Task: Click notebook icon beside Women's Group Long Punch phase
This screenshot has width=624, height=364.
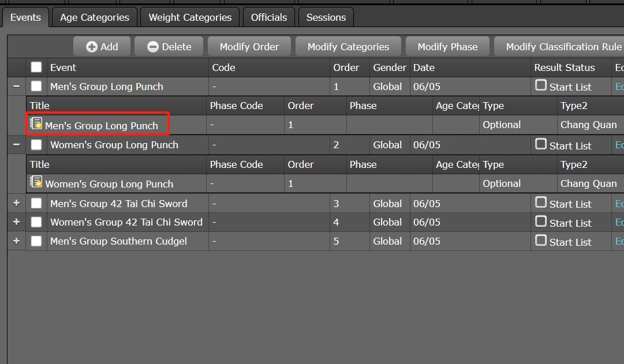Action: pyautogui.click(x=36, y=182)
